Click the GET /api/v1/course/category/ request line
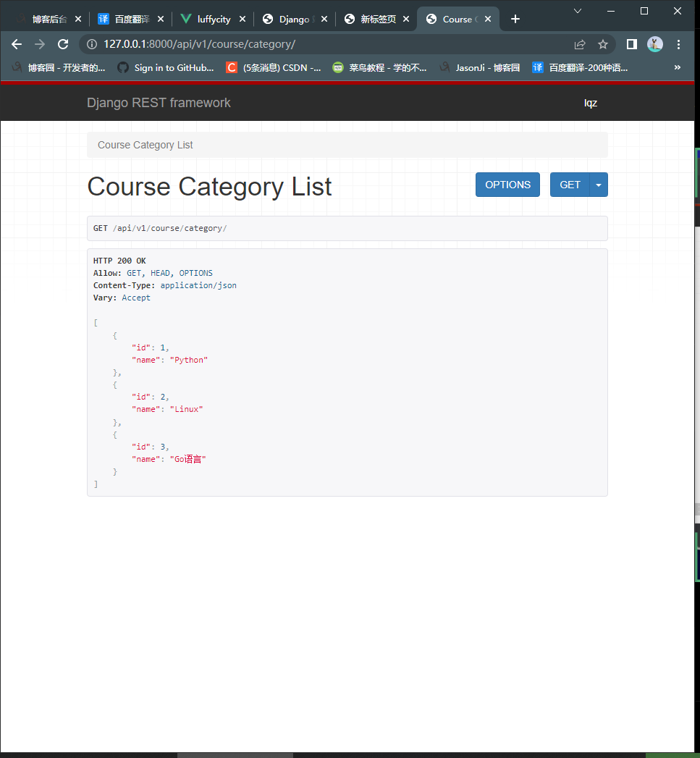The width and height of the screenshot is (700, 758). pyautogui.click(x=160, y=228)
